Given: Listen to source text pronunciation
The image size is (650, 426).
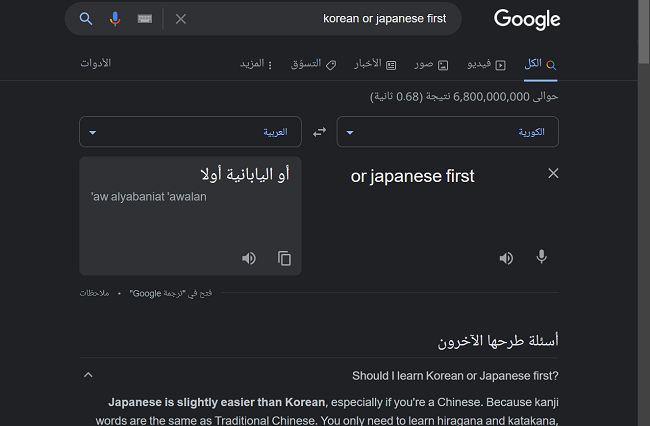Looking at the screenshot, I should (x=506, y=258).
